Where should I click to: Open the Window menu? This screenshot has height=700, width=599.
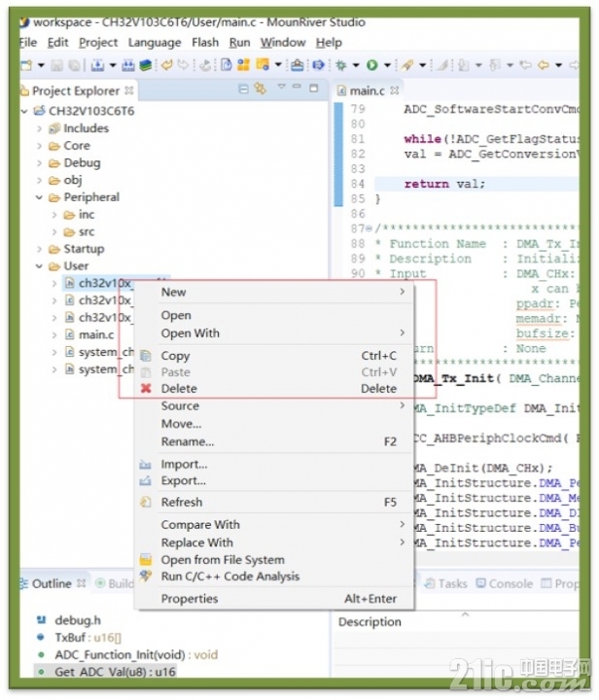(283, 43)
